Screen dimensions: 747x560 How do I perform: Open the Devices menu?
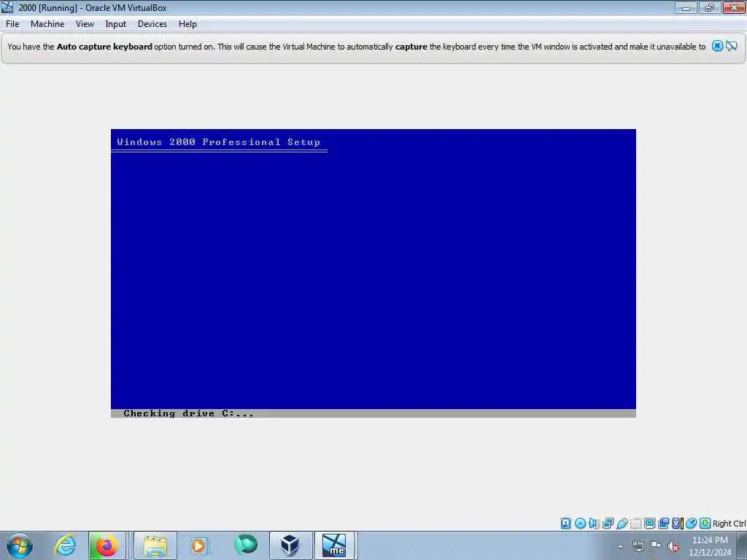(x=152, y=24)
